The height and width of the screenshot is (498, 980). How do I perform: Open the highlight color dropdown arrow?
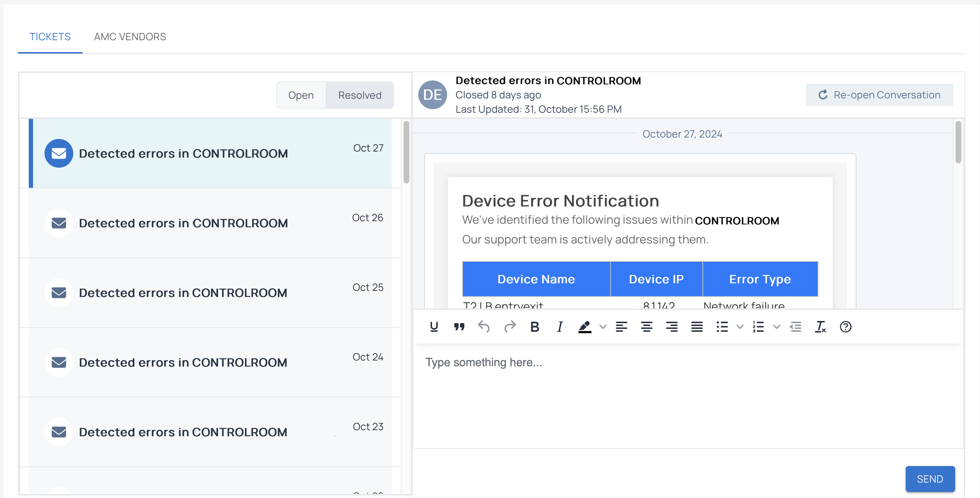pos(603,327)
